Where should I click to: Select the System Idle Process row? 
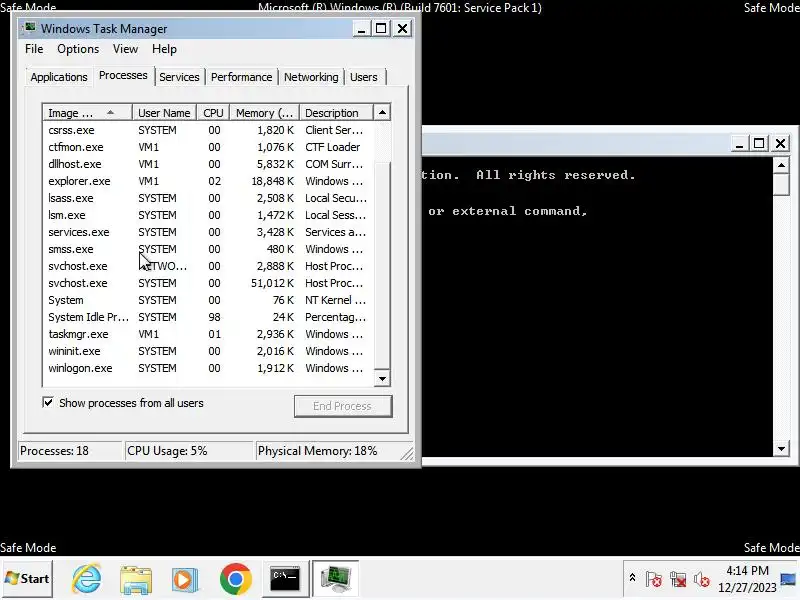(209, 317)
